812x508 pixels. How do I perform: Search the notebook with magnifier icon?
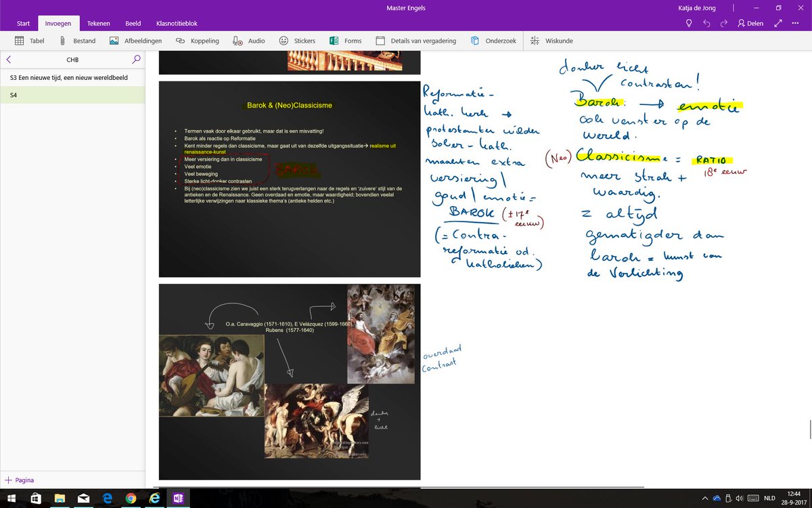136,60
